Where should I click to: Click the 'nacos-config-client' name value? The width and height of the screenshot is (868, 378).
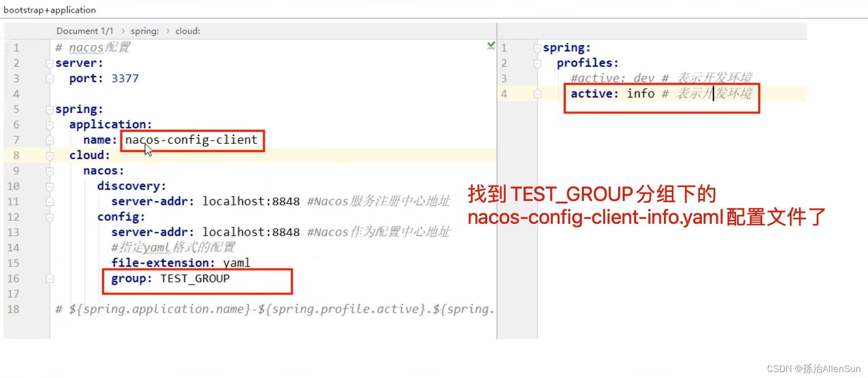pyautogui.click(x=191, y=140)
